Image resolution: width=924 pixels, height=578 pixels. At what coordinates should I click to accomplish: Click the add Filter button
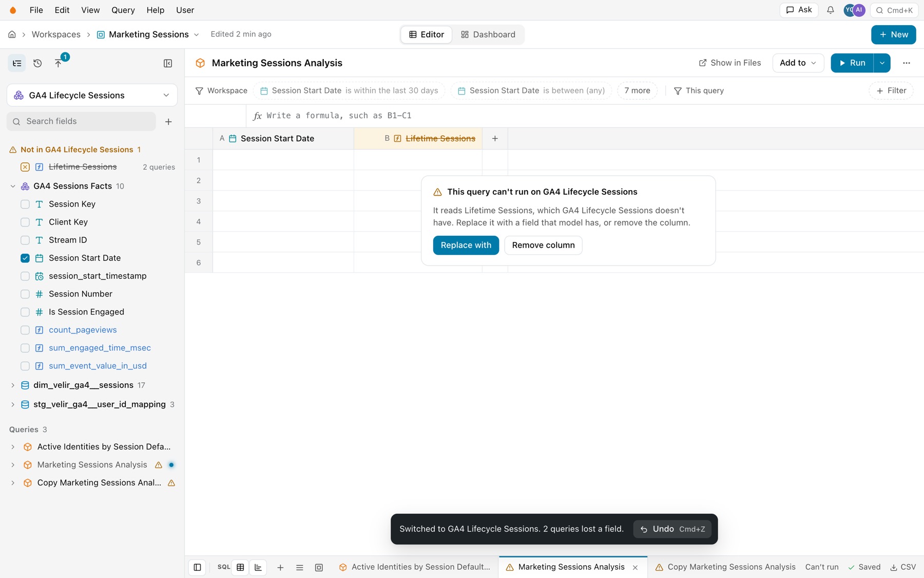pyautogui.click(x=891, y=90)
